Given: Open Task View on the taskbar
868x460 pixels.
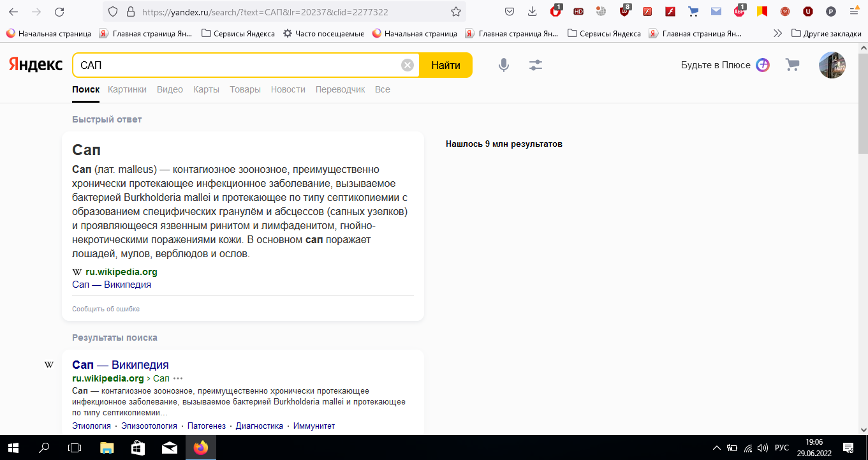Looking at the screenshot, I should (75, 447).
